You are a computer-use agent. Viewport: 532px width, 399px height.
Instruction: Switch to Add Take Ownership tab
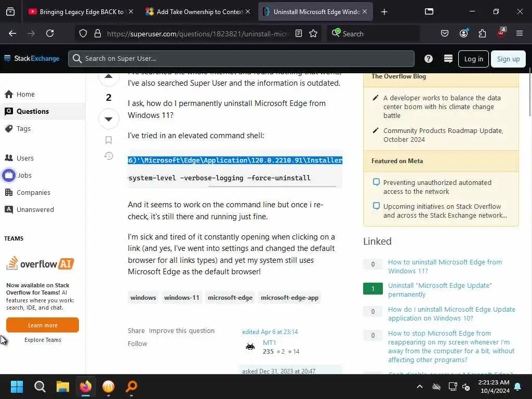198,11
